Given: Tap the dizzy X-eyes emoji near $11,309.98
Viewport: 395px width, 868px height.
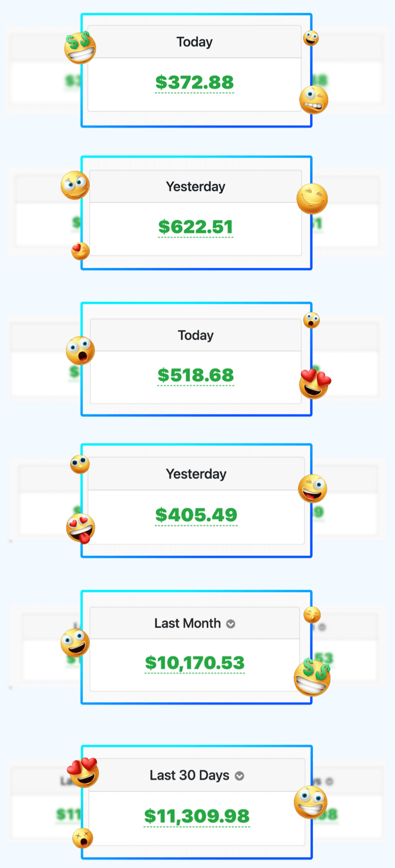Looking at the screenshot, I should (82, 838).
